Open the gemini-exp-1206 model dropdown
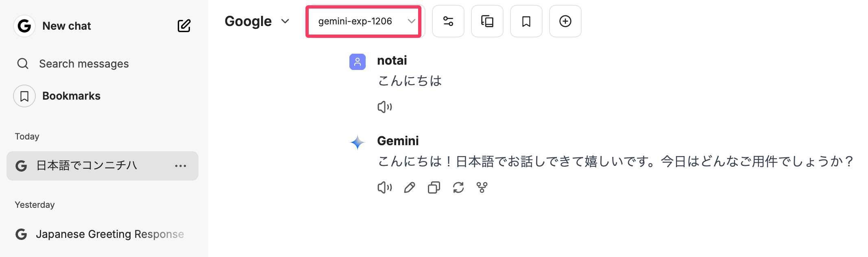Screen dimensions: 868x257 point(363,21)
